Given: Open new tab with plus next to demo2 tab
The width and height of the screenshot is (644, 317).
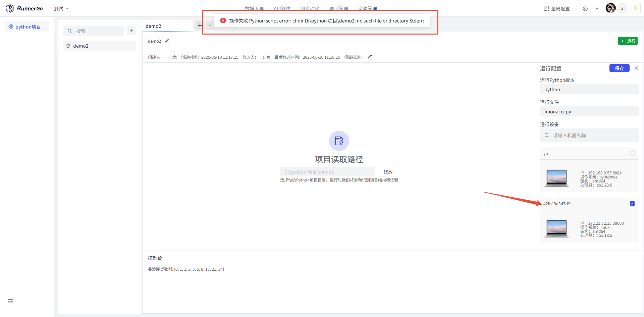Looking at the screenshot, I should tap(200, 26).
